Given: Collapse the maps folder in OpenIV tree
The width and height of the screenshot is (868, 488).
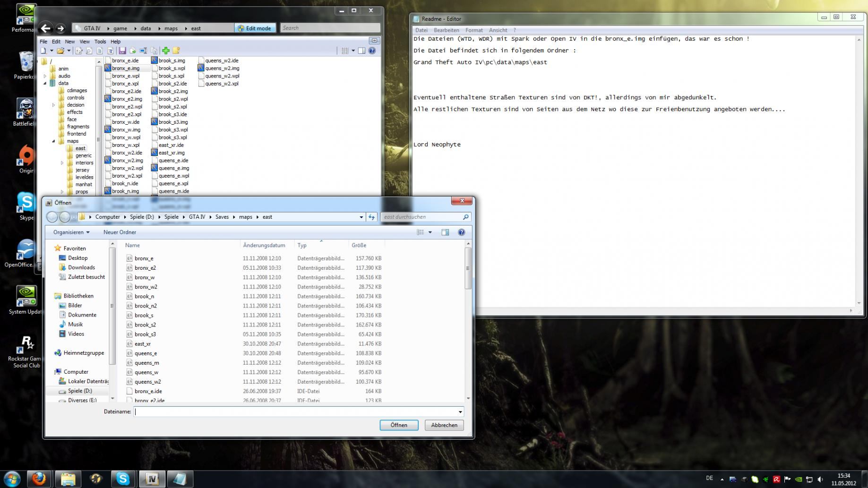Looking at the screenshot, I should click(53, 141).
